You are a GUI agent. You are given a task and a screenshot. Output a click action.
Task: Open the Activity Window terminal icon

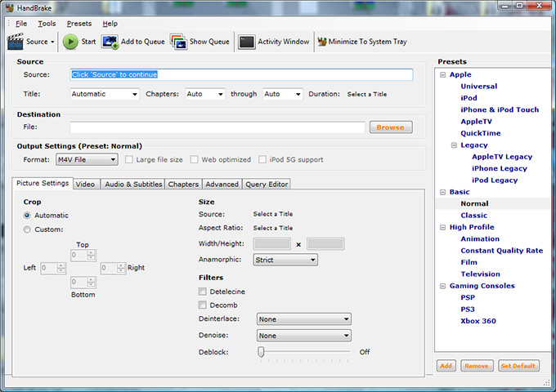[246, 42]
